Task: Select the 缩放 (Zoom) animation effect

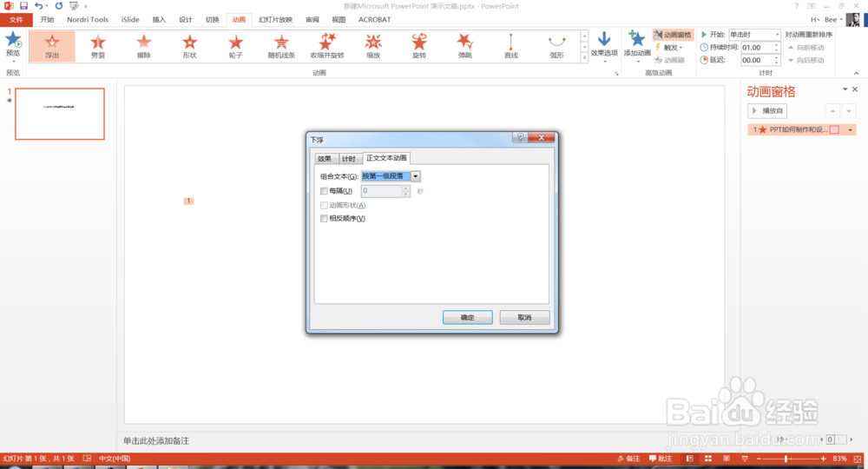Action: [373, 46]
